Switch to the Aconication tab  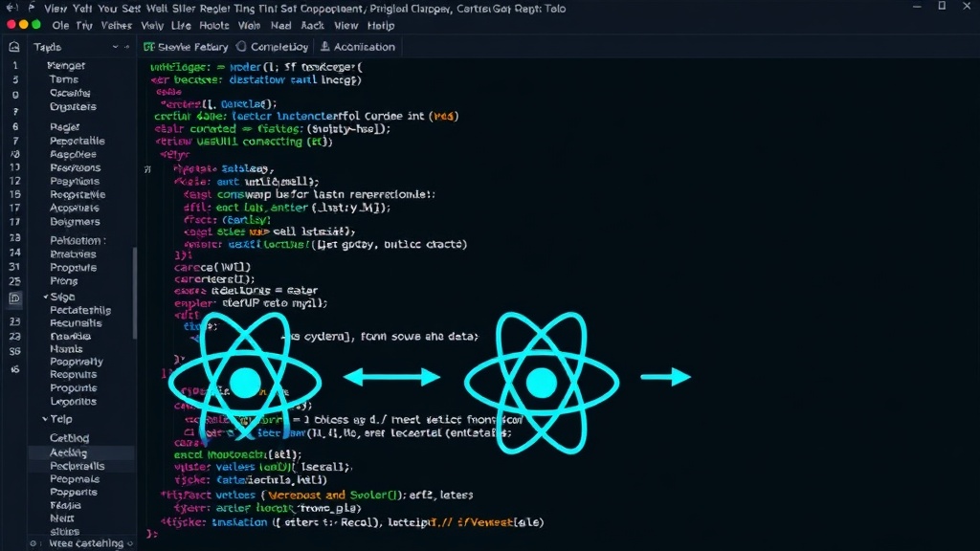(358, 47)
